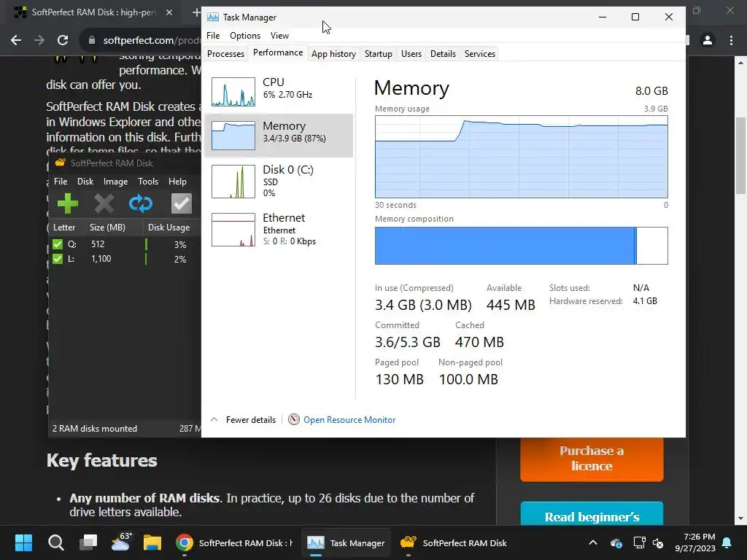Click the browser page vertical scrollbar
Screen dimensions: 747x560
tap(741, 155)
